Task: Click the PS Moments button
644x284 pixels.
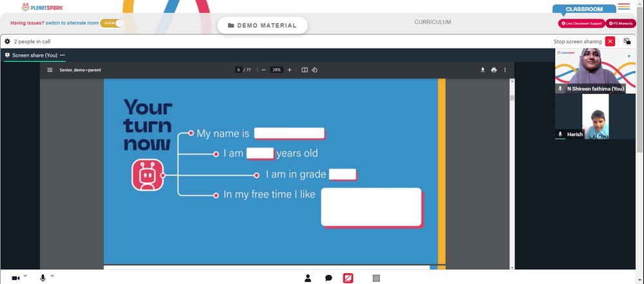Action: (x=621, y=23)
